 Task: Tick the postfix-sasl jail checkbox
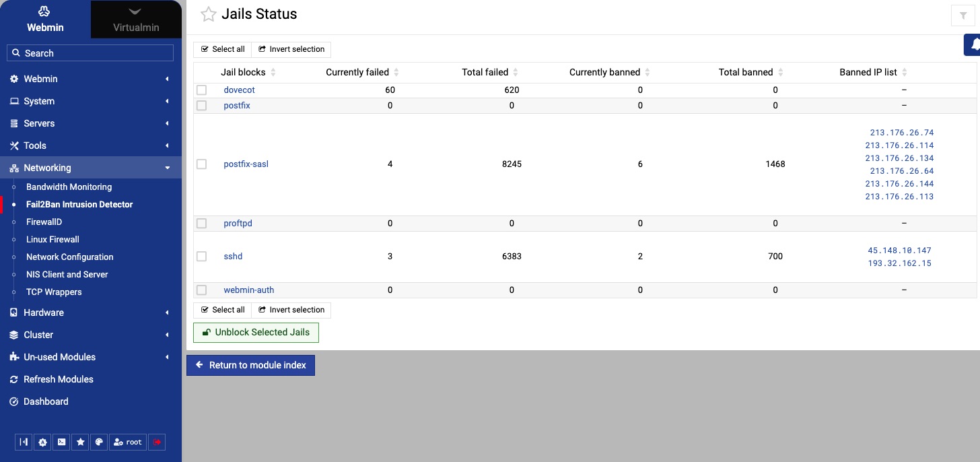201,164
